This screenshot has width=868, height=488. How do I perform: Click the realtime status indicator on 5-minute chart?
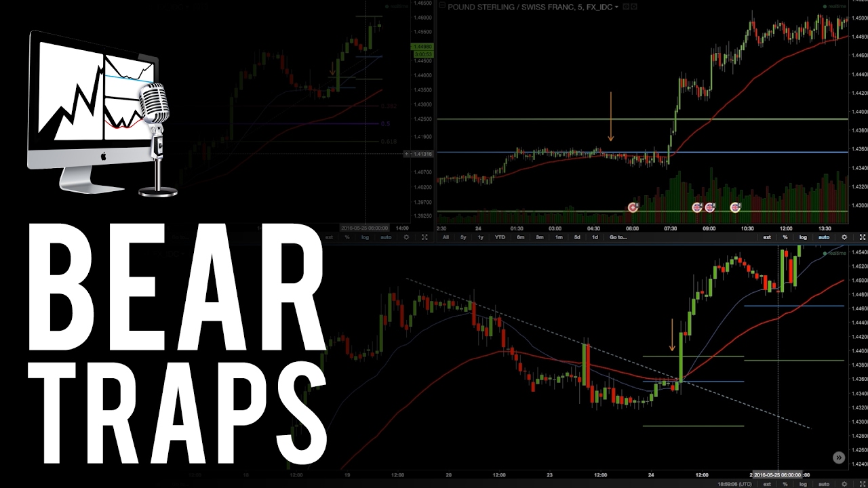tap(834, 6)
